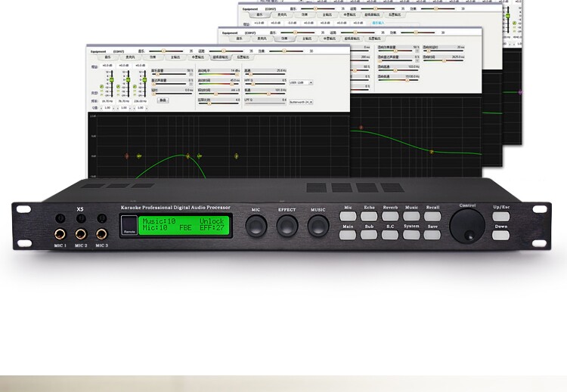Click the MIC 1 input jack

[60, 234]
